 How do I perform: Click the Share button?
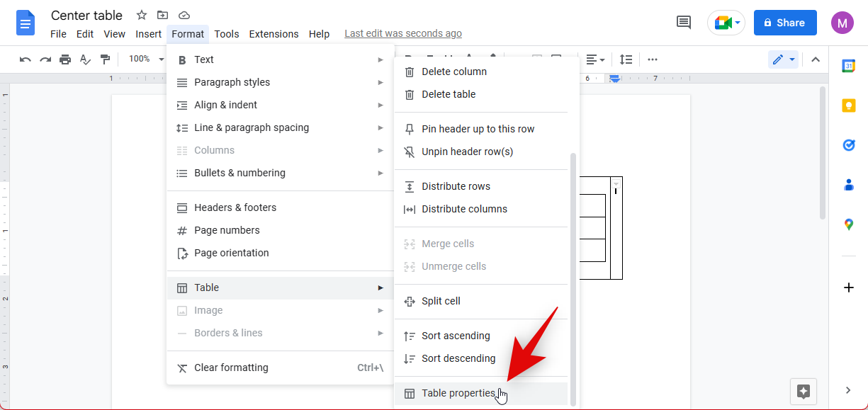click(x=784, y=23)
